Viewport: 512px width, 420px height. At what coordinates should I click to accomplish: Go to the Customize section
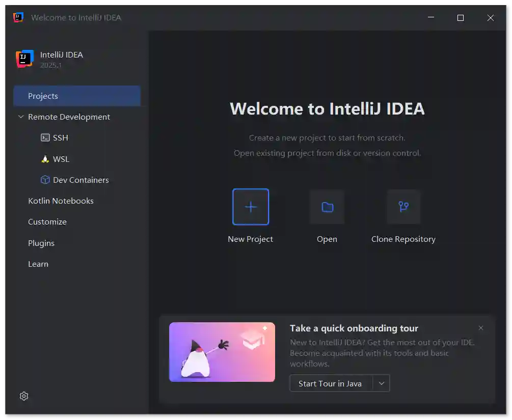tap(47, 222)
